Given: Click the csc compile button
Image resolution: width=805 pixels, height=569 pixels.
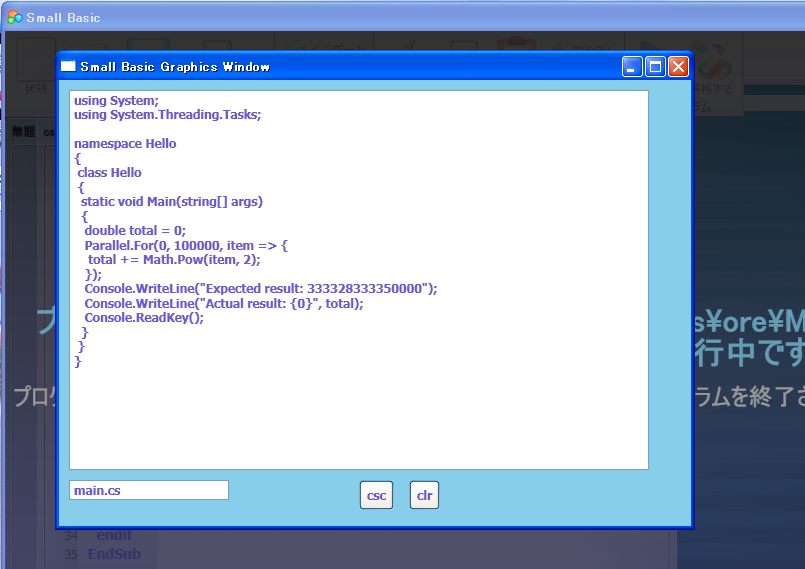Looking at the screenshot, I should point(376,495).
